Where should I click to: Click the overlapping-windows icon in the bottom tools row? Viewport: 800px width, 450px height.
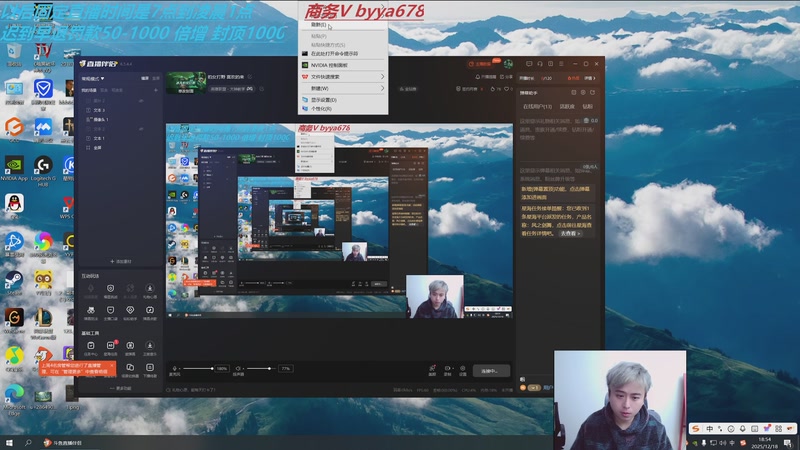click(130, 367)
